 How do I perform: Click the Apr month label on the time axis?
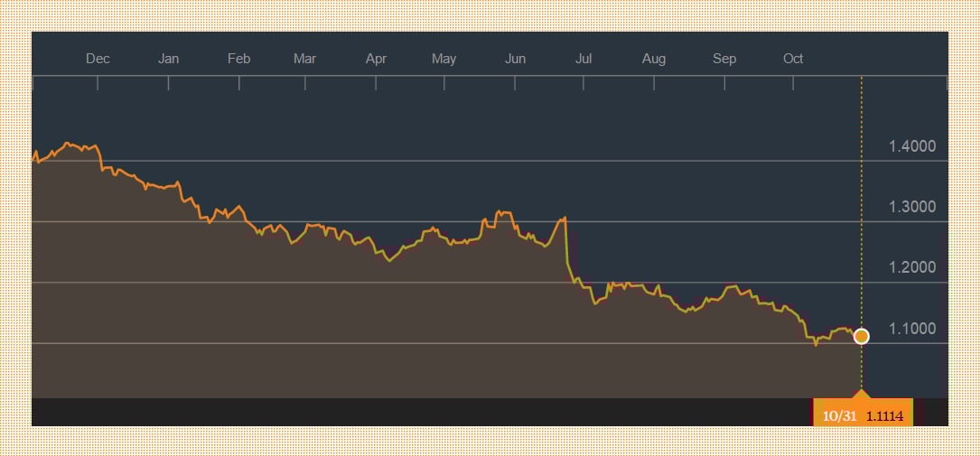click(376, 59)
